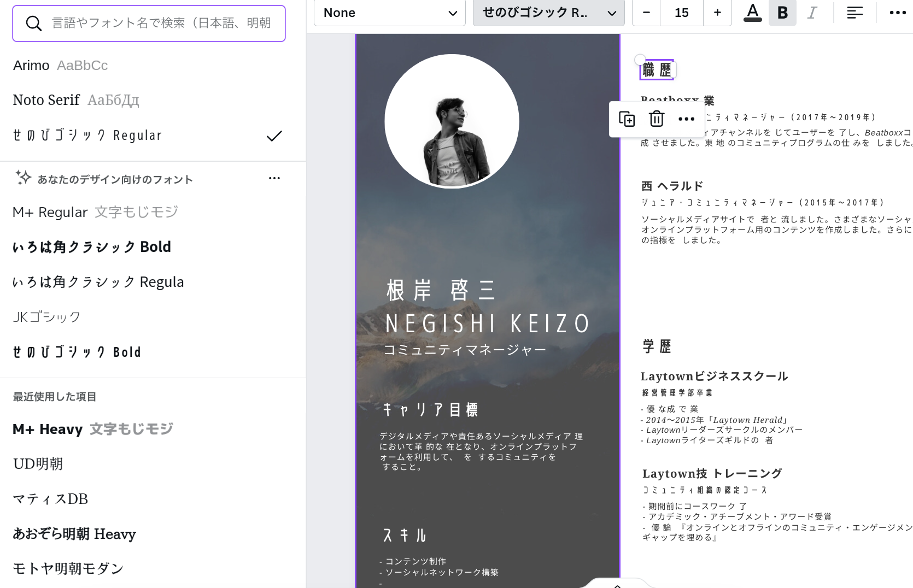Click the sparkle icon for recommended fonts

coord(23,178)
